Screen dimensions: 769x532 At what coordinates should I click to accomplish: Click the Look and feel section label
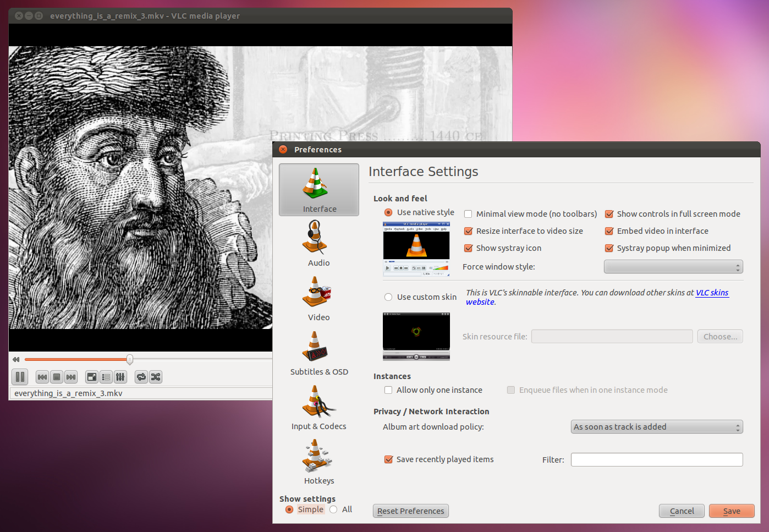point(400,199)
